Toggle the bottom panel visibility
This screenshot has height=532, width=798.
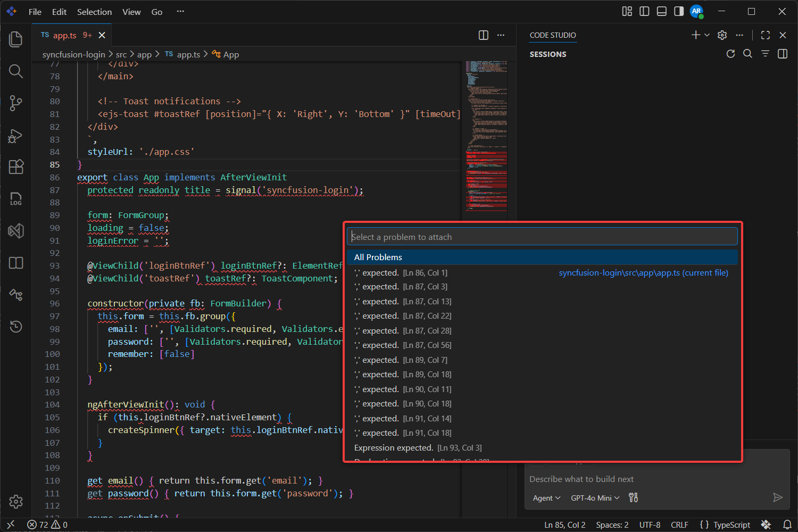tap(661, 11)
